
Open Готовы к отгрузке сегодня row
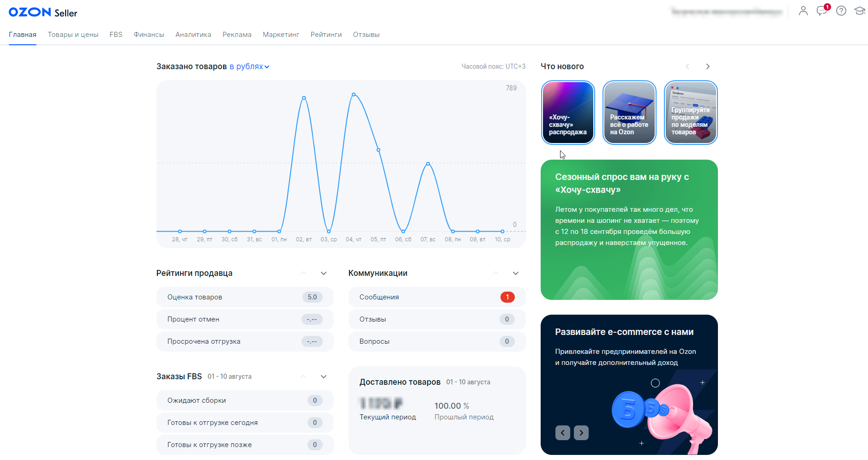245,423
